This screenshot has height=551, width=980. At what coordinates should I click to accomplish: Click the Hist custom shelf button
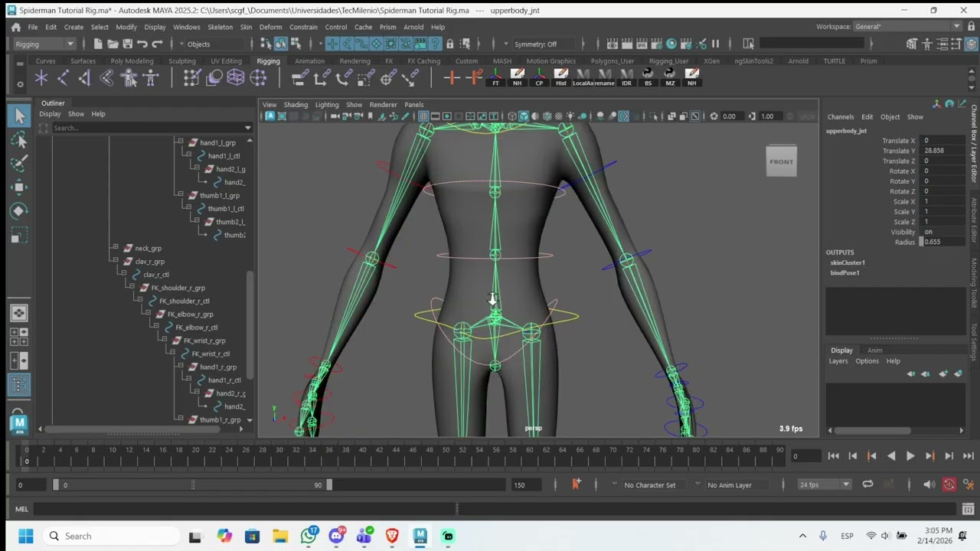(x=560, y=77)
